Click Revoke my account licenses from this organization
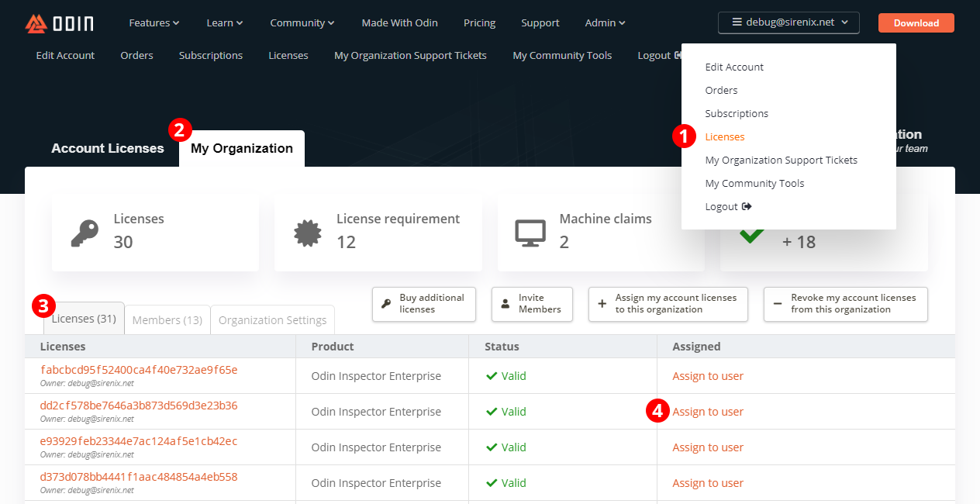980x504 pixels. pyautogui.click(x=846, y=304)
